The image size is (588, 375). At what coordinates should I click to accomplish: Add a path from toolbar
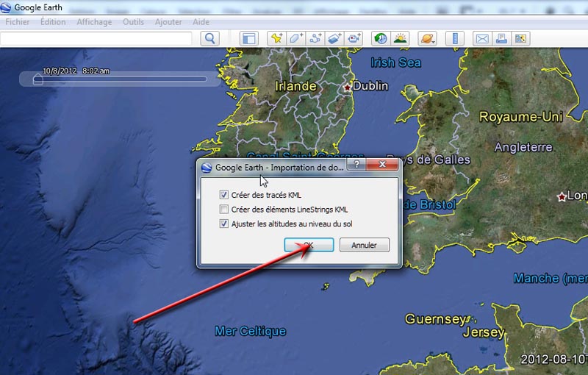coord(315,39)
